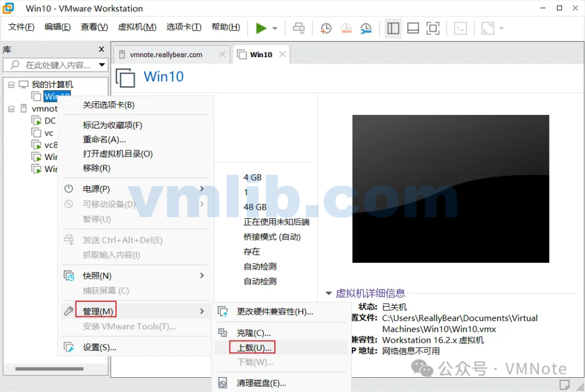Click the VMware Workstation app icon in title bar
The width and height of the screenshot is (585, 392).
pos(9,8)
